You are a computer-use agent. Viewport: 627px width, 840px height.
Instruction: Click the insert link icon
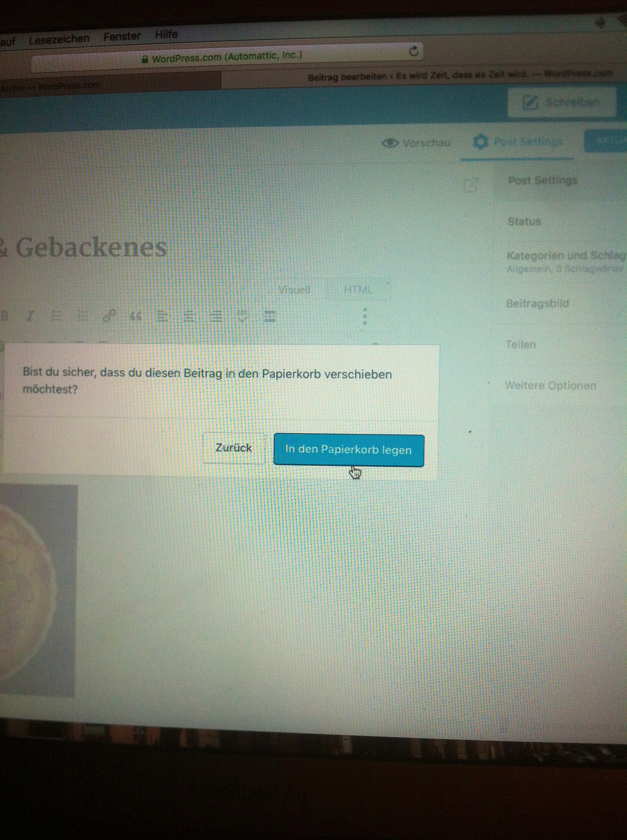[109, 316]
